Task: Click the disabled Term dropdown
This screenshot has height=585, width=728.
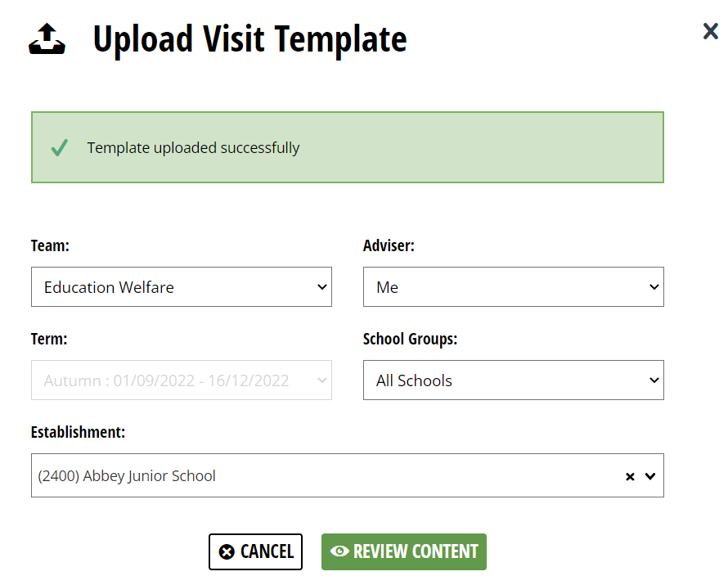Action: (x=182, y=380)
